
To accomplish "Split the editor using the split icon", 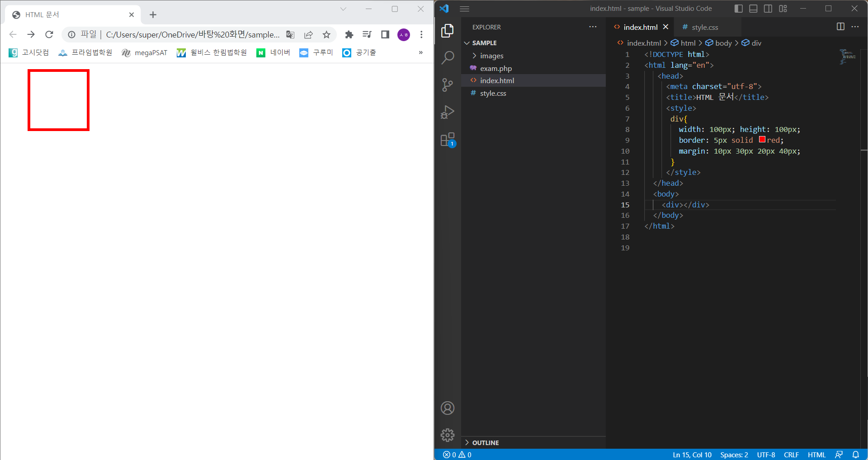I will click(840, 27).
